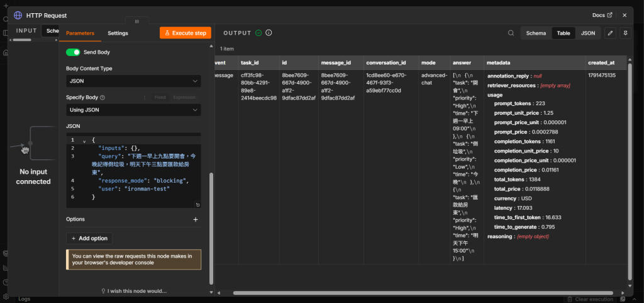Click the green OUTPUT success check icon
This screenshot has height=303, width=644.
pos(258,33)
